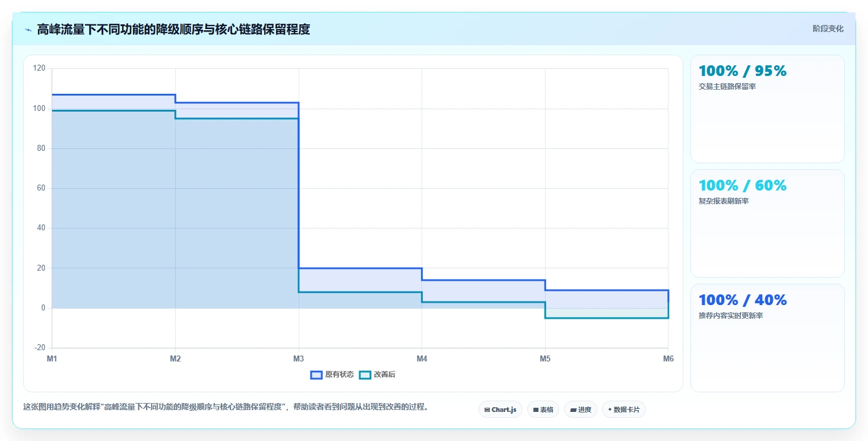Select the 数据卡片 tag chip
The width and height of the screenshot is (868, 441).
[x=623, y=410]
